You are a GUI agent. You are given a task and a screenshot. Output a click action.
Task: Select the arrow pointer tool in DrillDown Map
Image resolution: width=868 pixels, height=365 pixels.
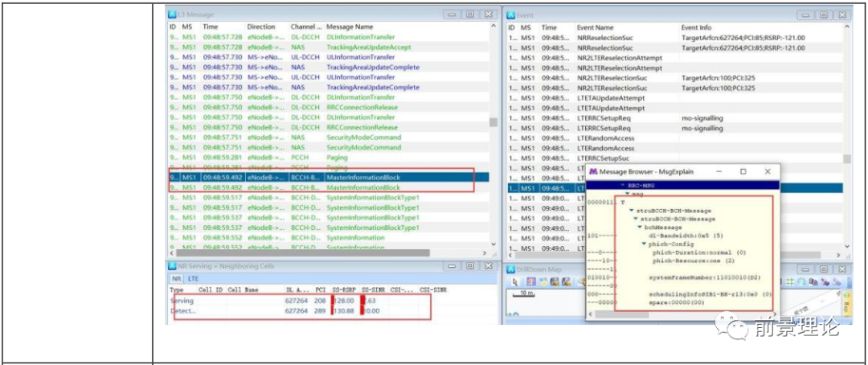tap(514, 281)
